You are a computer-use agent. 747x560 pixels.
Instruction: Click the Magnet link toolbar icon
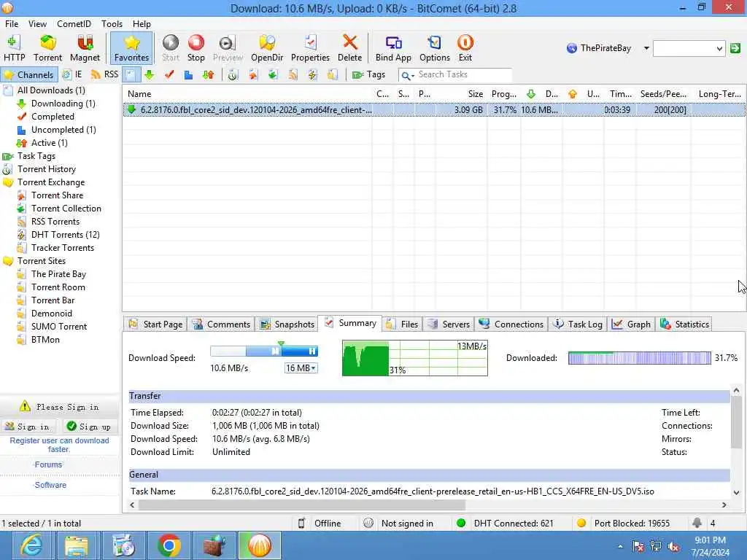coord(85,48)
